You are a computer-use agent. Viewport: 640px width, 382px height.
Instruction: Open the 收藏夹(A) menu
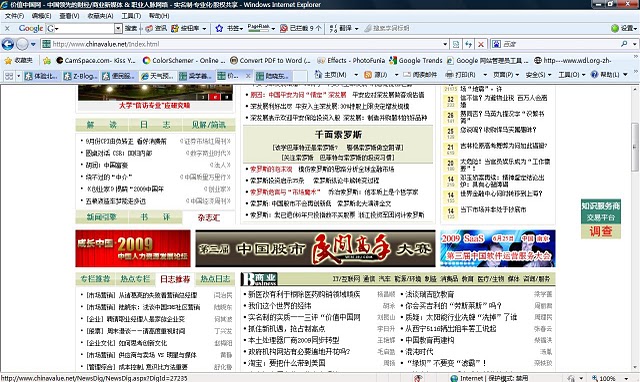100,16
